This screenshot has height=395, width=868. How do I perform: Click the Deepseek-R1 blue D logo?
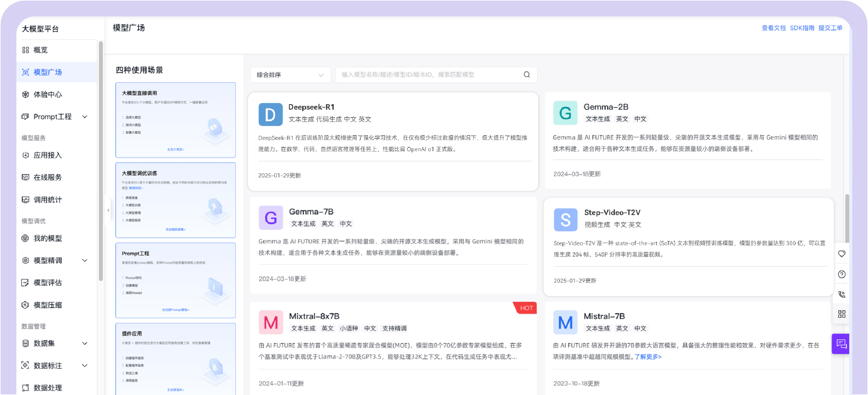pos(270,114)
